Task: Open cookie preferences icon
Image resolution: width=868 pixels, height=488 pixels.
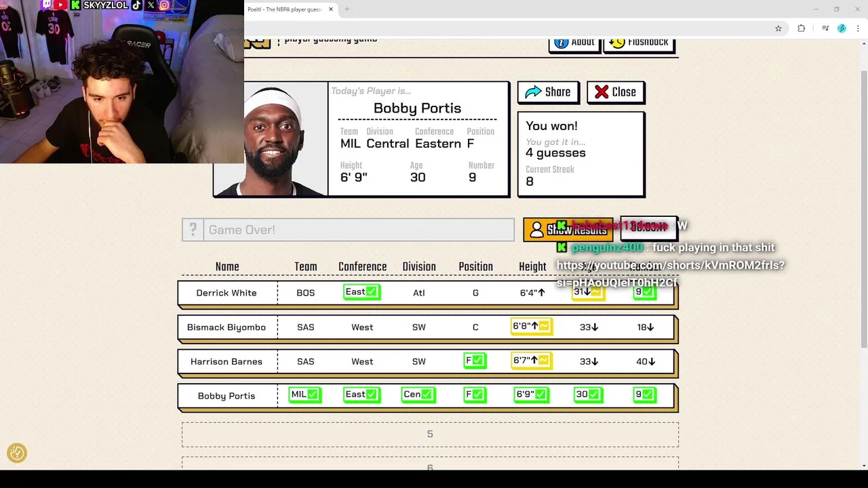Action: (x=17, y=453)
